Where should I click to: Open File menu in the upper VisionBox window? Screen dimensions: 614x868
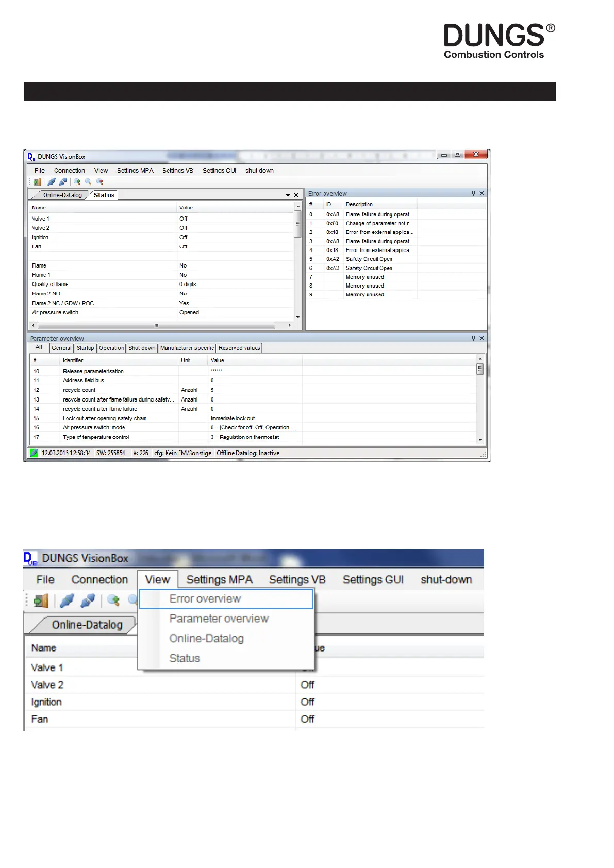[40, 171]
